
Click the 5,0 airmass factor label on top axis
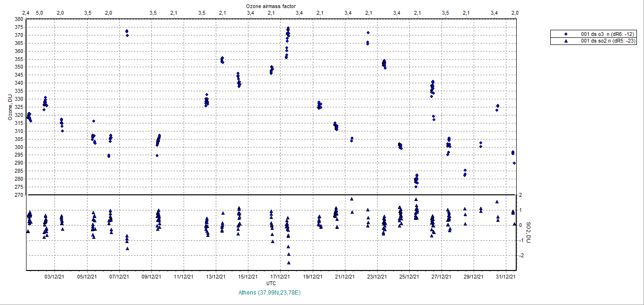click(x=40, y=12)
